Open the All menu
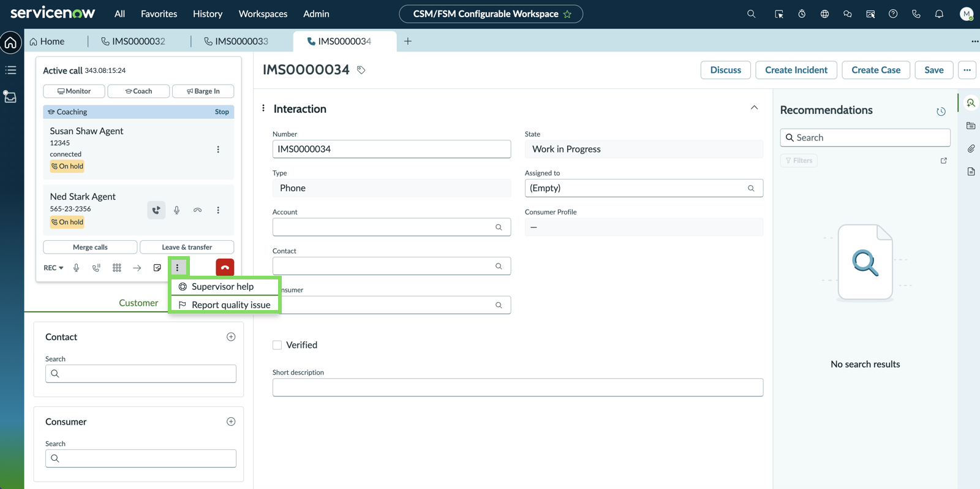The width and height of the screenshot is (980, 489). pos(119,13)
